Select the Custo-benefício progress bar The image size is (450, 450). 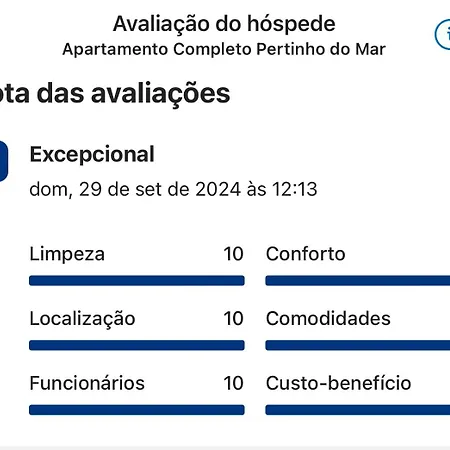point(358,410)
